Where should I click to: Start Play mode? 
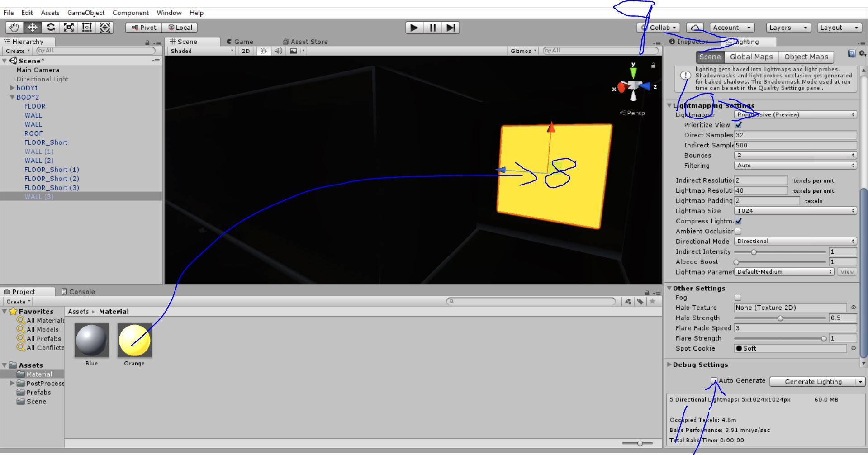[x=414, y=28]
